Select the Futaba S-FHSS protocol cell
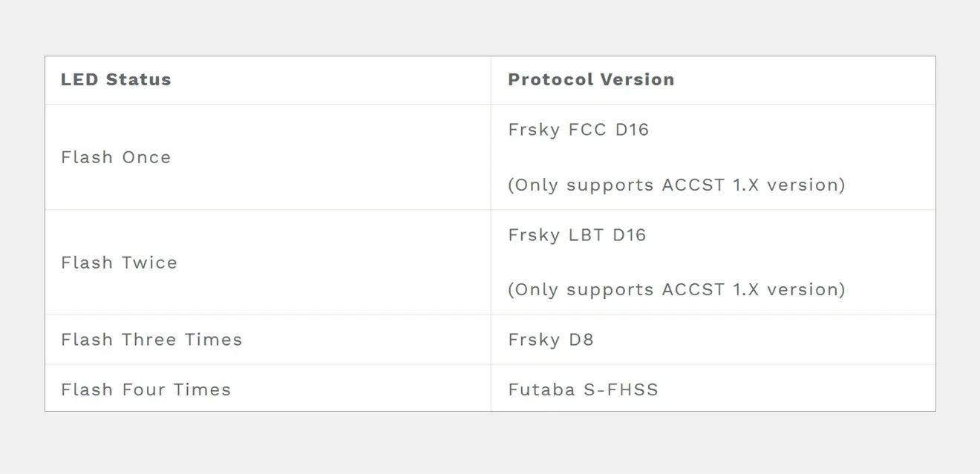 click(583, 389)
